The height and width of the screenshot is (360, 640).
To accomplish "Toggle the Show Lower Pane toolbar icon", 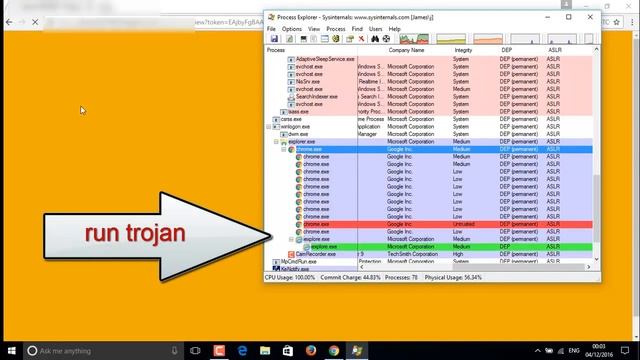I will pos(324,39).
